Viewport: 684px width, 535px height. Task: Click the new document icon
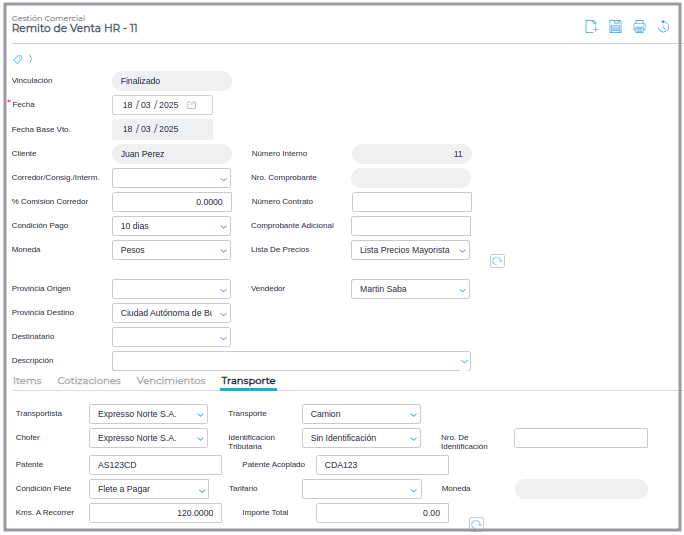(591, 27)
